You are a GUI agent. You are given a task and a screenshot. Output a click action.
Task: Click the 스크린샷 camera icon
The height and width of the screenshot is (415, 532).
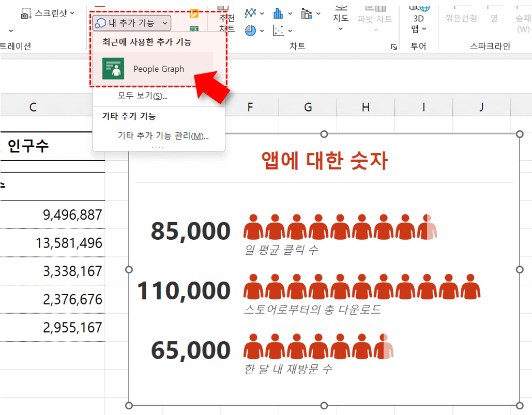click(26, 13)
